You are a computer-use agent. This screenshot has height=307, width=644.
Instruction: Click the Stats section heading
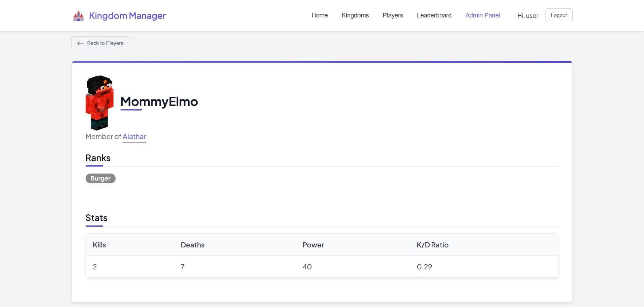click(96, 218)
